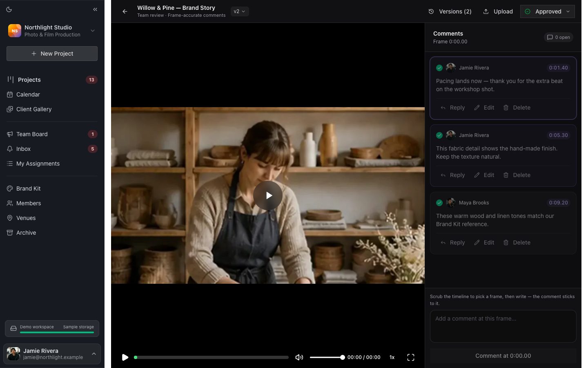This screenshot has height=368, width=588.
Task: Open Members page
Action: pyautogui.click(x=52, y=203)
